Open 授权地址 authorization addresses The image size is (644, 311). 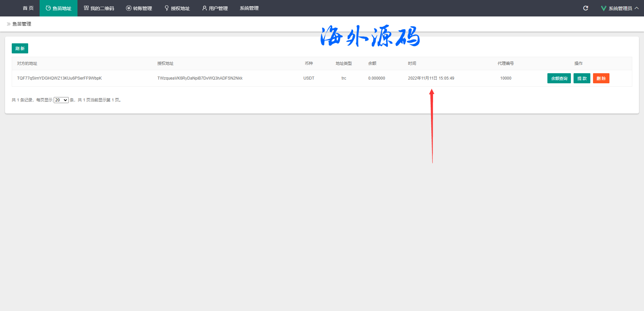coord(177,8)
